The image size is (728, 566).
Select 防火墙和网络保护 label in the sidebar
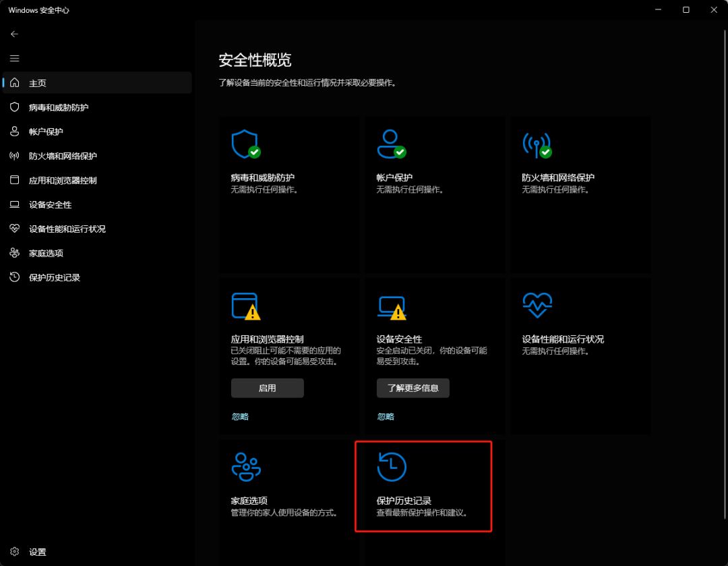pos(63,156)
